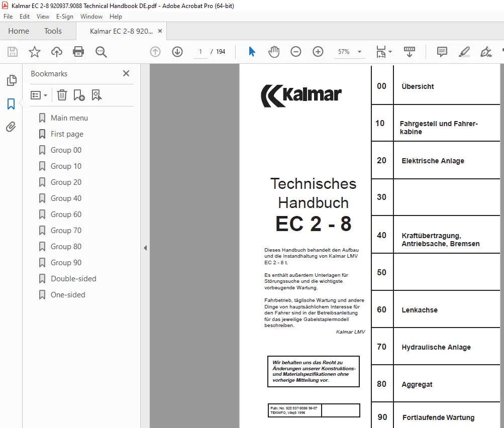
Task: Click the Fahrgestell und Fahrerkabine index entry
Action: pos(439,128)
